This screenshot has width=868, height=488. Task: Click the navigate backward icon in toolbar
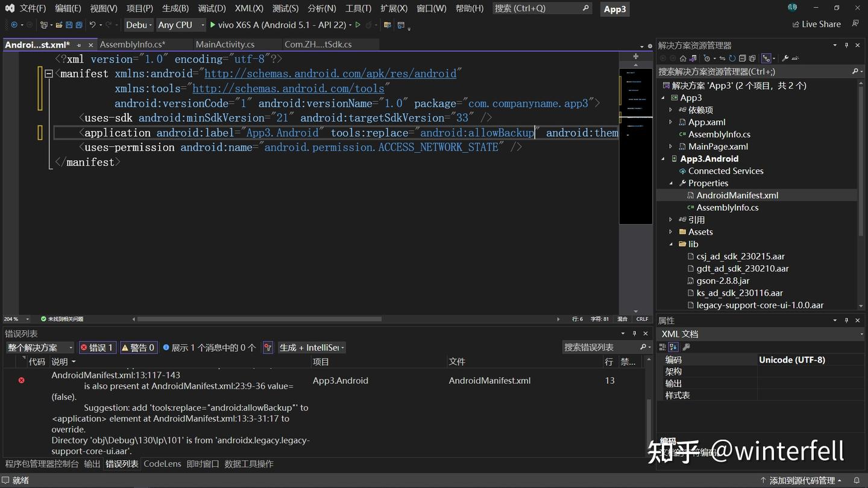[x=14, y=25]
